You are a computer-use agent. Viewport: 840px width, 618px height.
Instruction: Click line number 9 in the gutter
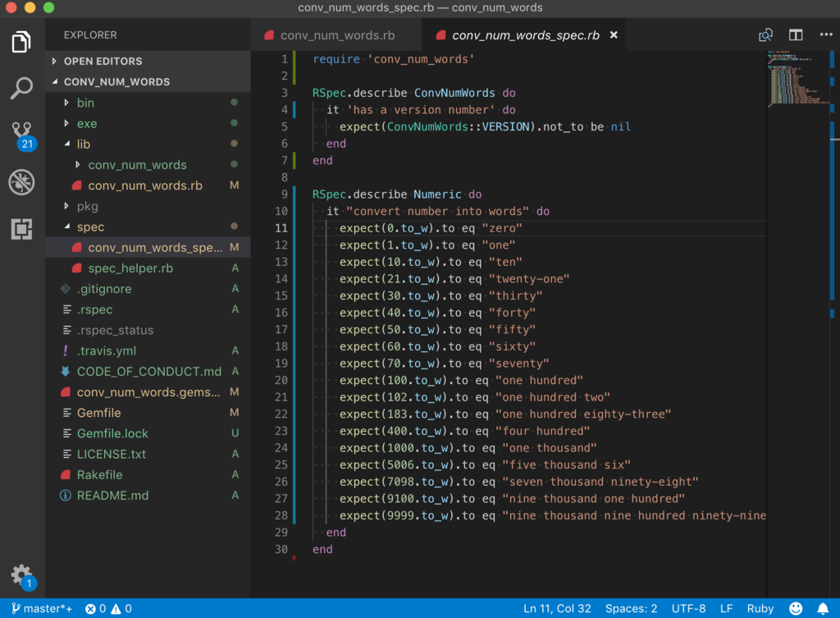tap(284, 194)
